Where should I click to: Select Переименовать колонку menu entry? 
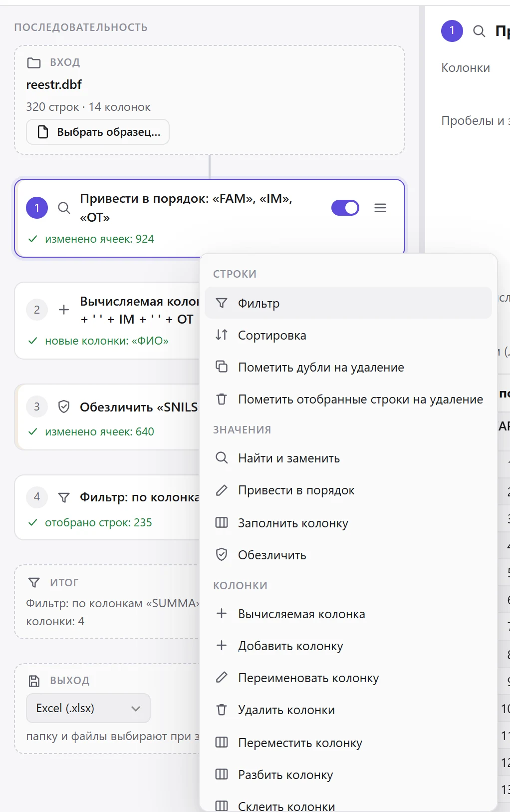pyautogui.click(x=348, y=678)
